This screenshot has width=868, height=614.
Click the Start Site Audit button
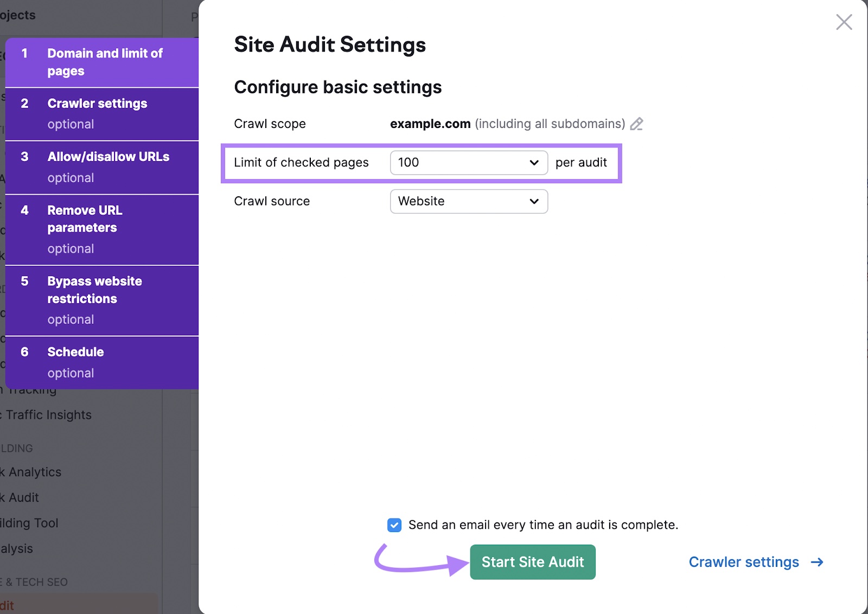pyautogui.click(x=532, y=562)
